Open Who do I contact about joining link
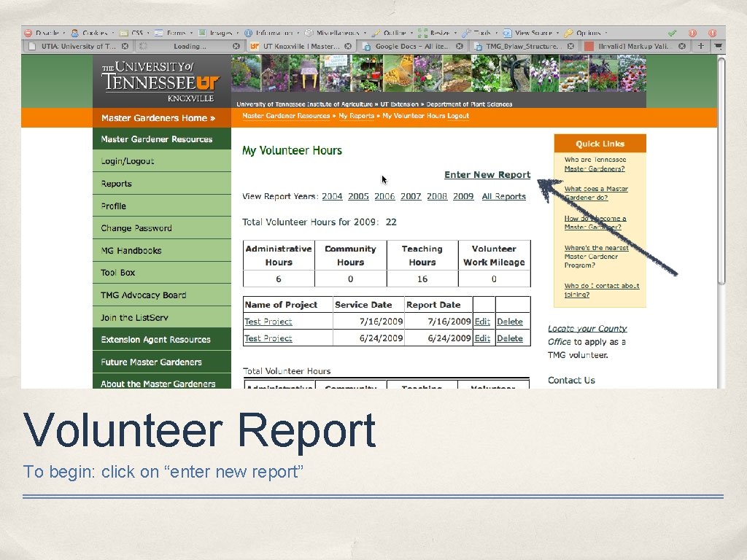The width and height of the screenshot is (747, 560). click(602, 290)
